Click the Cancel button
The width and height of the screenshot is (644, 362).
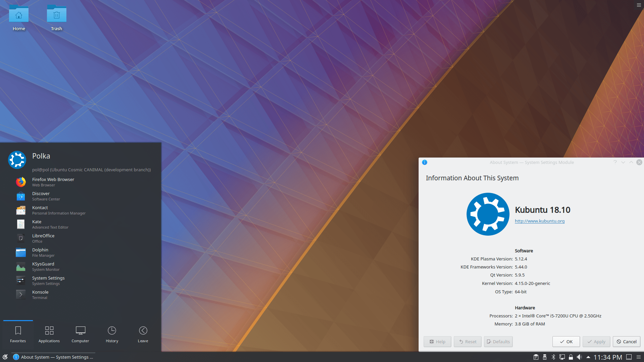point(627,342)
